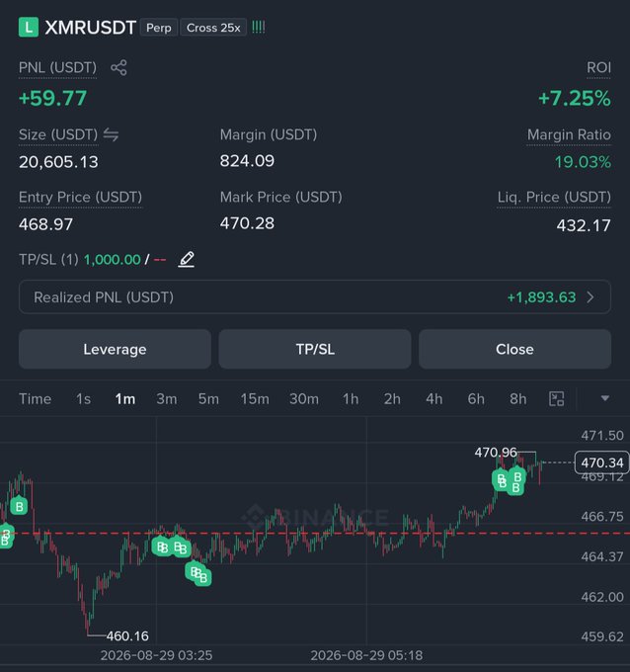Screen dimensions: 630x672
Task: Switch chart to 15m interval
Action: coord(255,399)
